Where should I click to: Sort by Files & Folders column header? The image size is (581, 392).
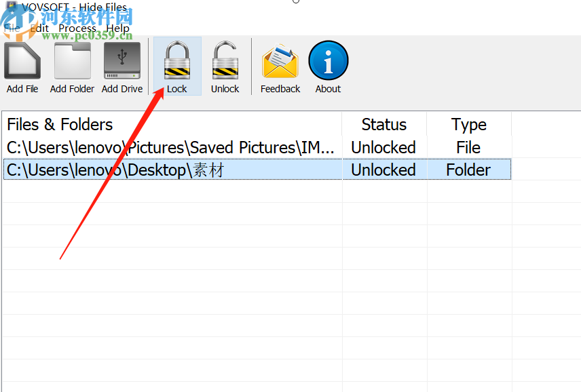pyautogui.click(x=60, y=125)
